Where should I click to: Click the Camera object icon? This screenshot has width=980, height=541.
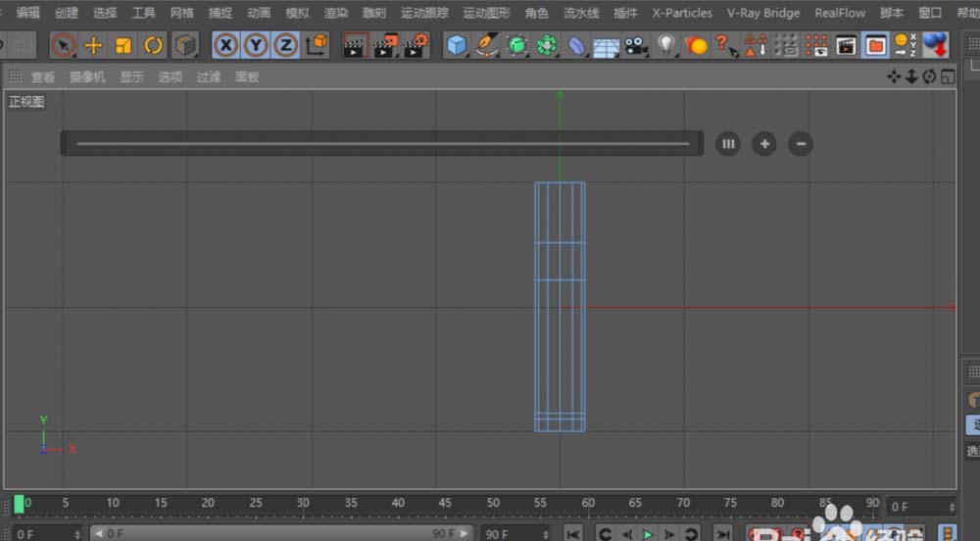[x=637, y=45]
